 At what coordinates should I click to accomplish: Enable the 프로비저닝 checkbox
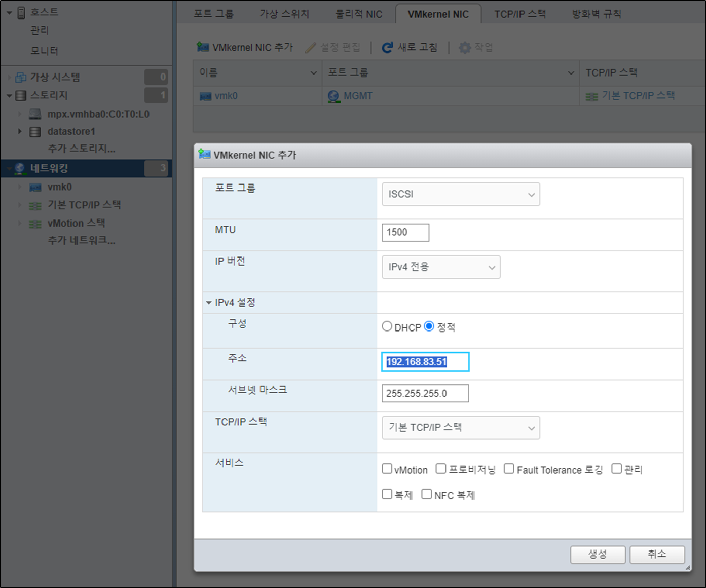coord(441,469)
